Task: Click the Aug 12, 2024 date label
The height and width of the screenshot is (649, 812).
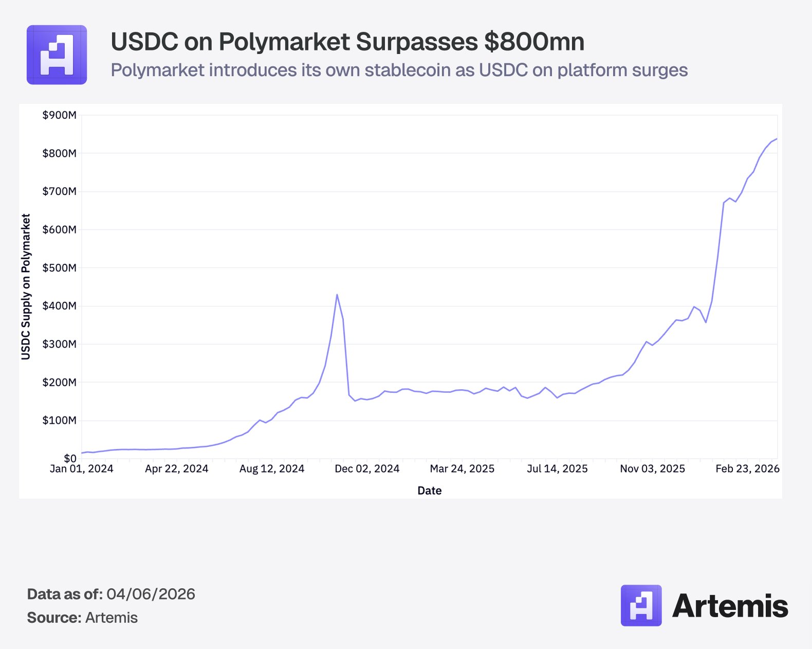Action: [272, 469]
